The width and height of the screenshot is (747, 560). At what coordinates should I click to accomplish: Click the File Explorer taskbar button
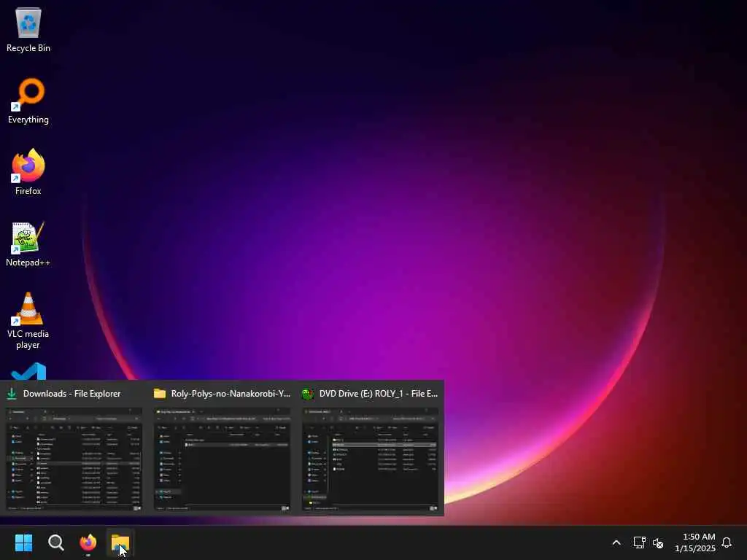tap(120, 542)
